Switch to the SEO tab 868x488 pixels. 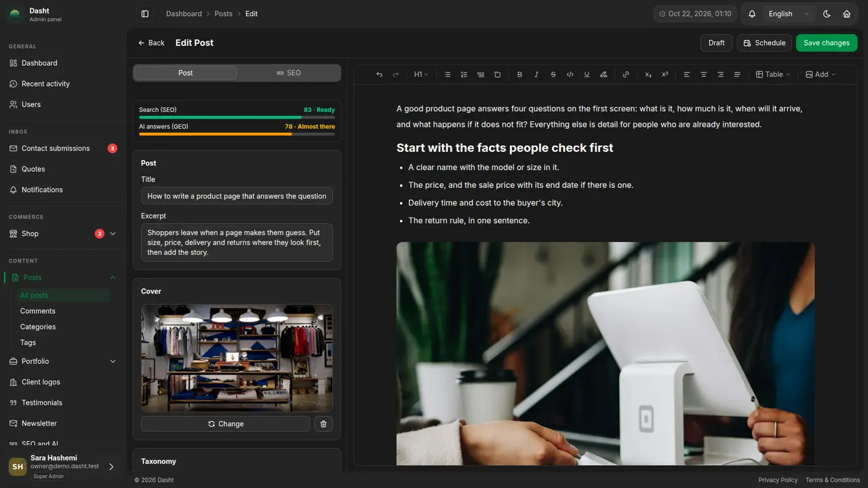click(289, 73)
